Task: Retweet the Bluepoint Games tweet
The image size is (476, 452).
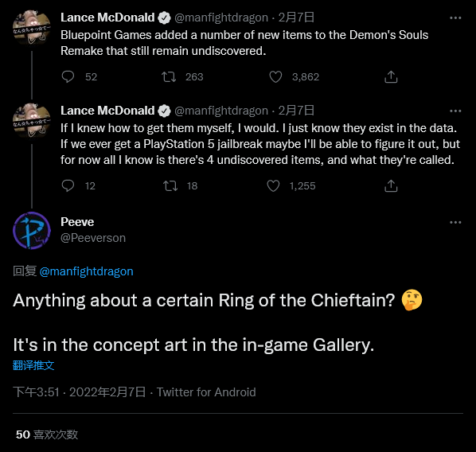Action: (x=169, y=77)
